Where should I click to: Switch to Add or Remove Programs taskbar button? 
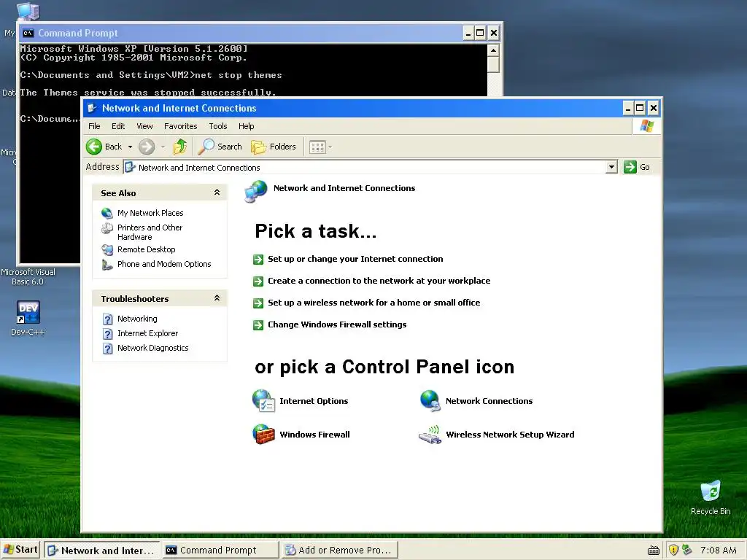(338, 550)
